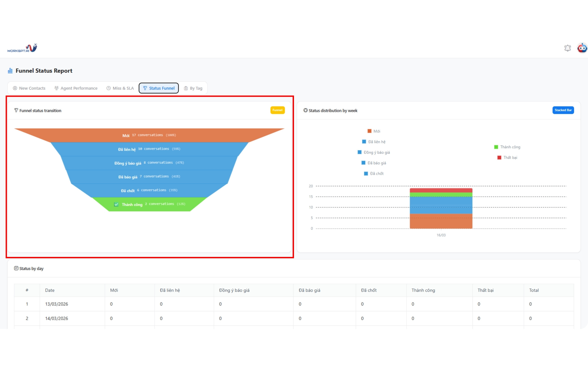
Task: Click the bar chart icon beside the Funnel Status Report title
Action: click(x=10, y=71)
